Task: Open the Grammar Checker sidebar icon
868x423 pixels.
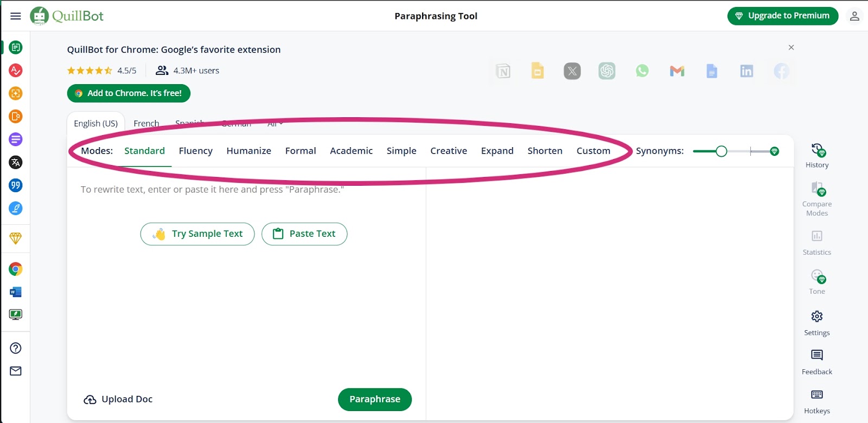Action: point(16,71)
